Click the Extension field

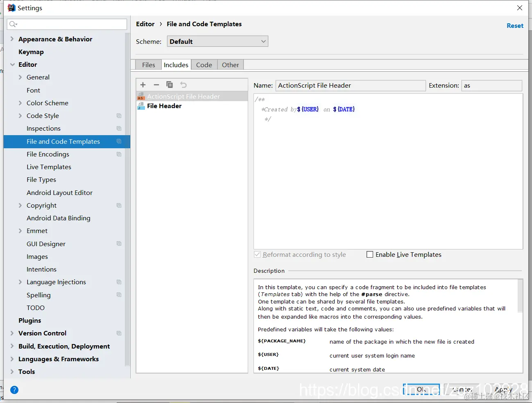491,86
